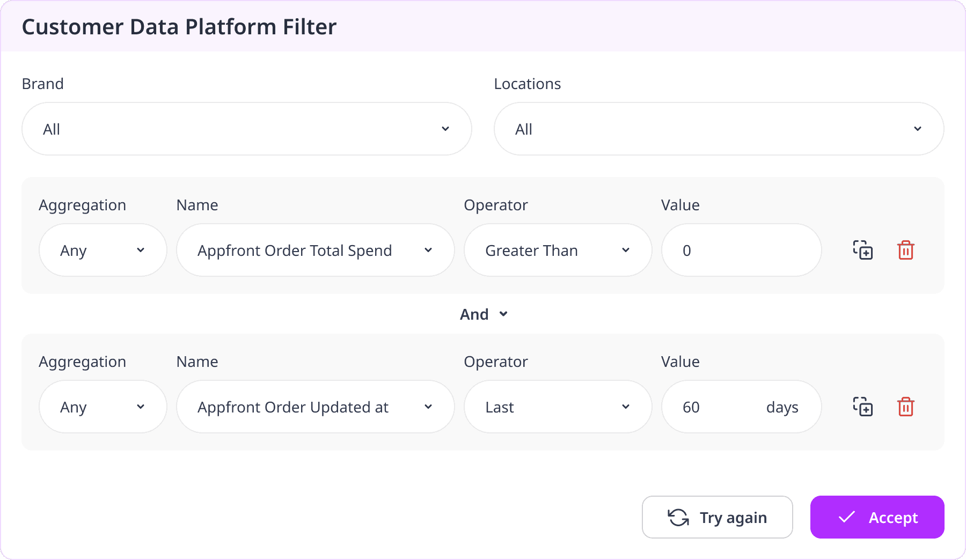Click the days unit in Value field
Screen dimensions: 966x560
point(782,408)
